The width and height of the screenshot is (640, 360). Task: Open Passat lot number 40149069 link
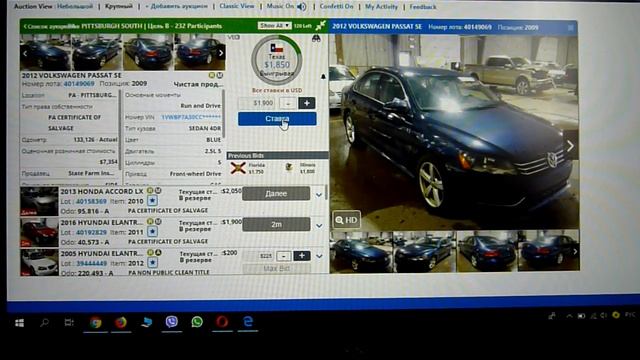(x=79, y=84)
